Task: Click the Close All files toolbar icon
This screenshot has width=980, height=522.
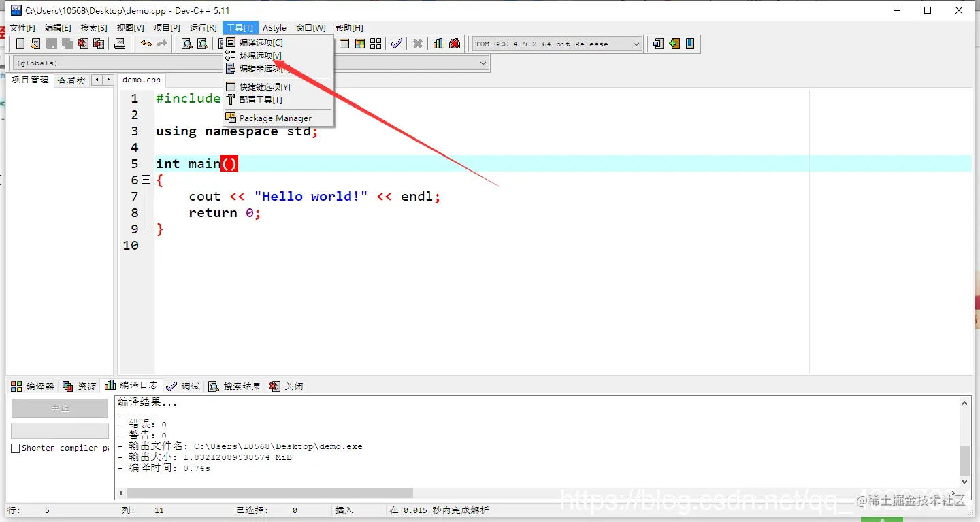Action: coord(99,44)
